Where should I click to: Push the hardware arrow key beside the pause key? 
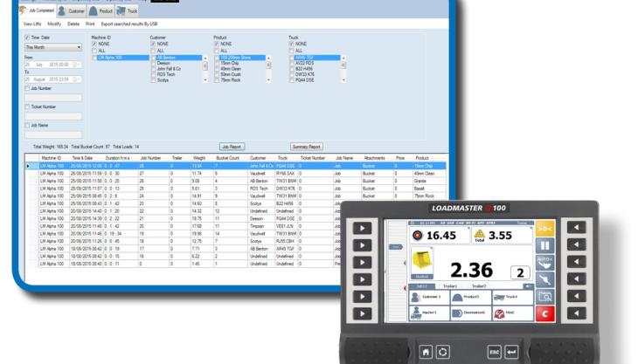576,244
